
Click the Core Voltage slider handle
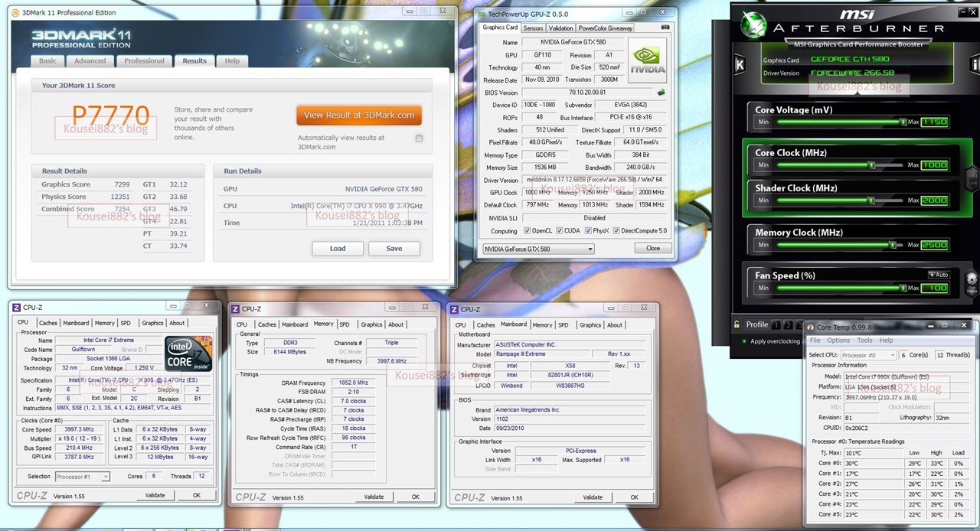pyautogui.click(x=903, y=122)
